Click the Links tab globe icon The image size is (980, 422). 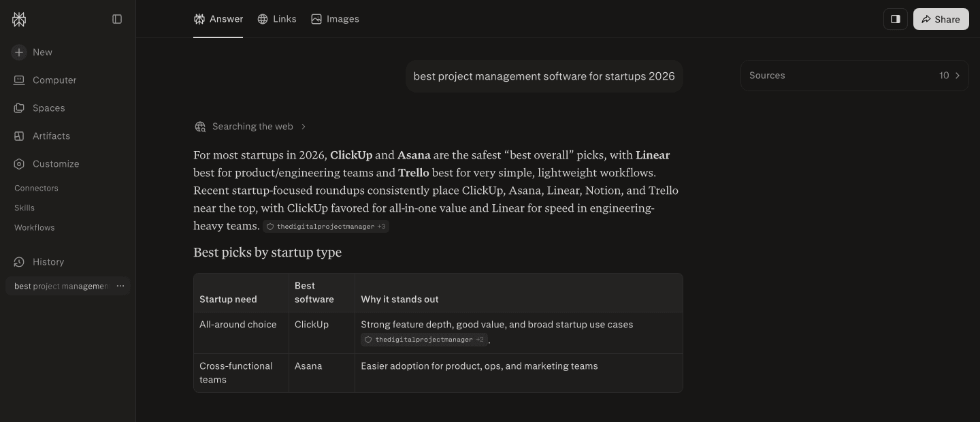point(263,19)
